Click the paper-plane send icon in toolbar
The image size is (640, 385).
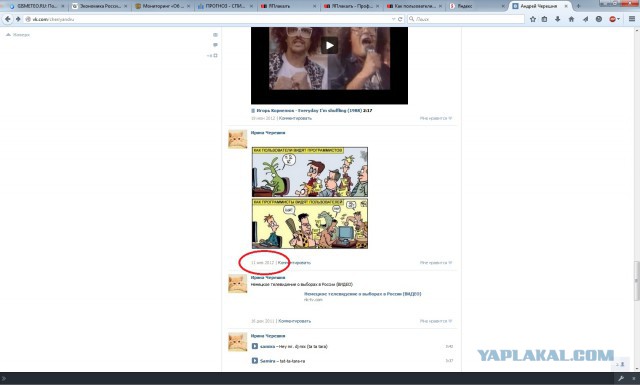pos(585,19)
